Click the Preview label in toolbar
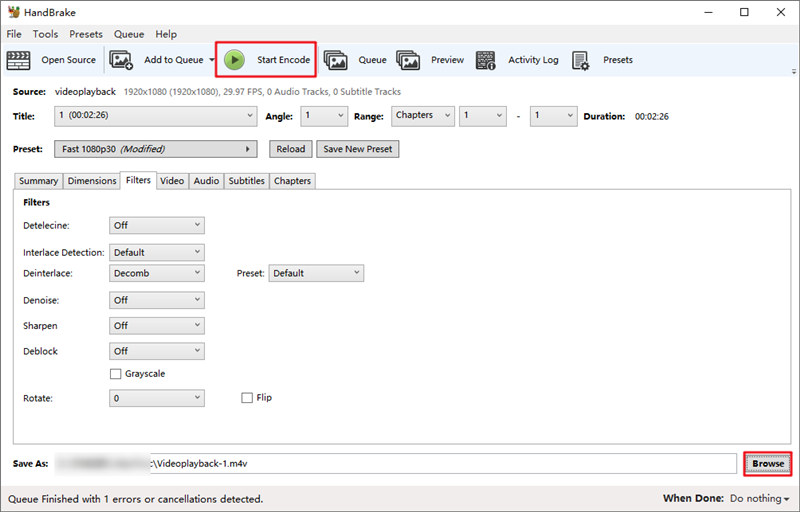 point(447,60)
